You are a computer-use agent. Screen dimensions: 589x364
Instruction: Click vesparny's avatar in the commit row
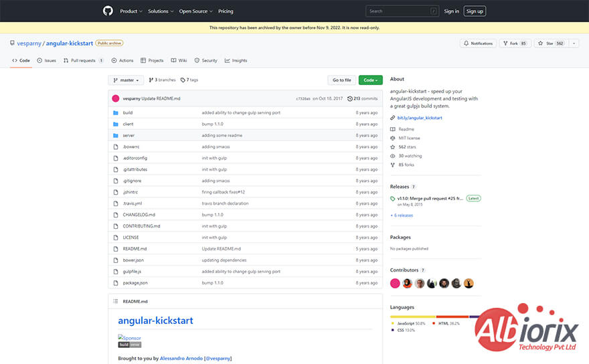116,98
